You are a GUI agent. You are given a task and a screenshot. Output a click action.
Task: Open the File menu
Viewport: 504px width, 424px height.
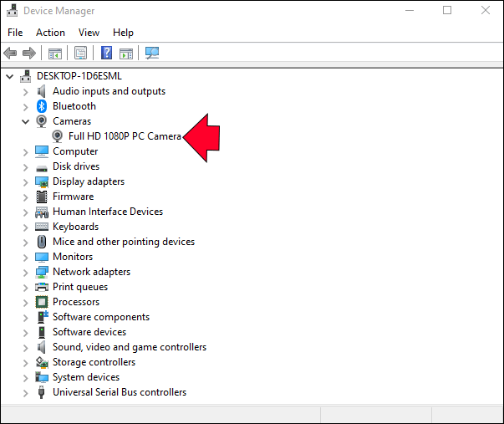pyautogui.click(x=15, y=33)
